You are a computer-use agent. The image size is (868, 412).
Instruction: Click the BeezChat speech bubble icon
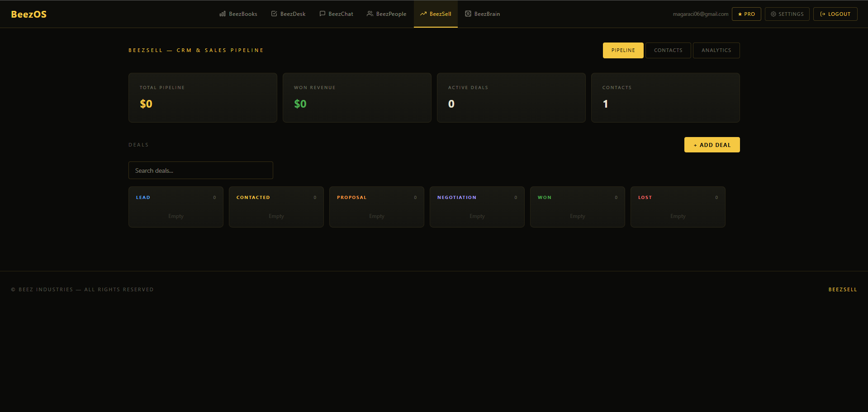point(323,14)
